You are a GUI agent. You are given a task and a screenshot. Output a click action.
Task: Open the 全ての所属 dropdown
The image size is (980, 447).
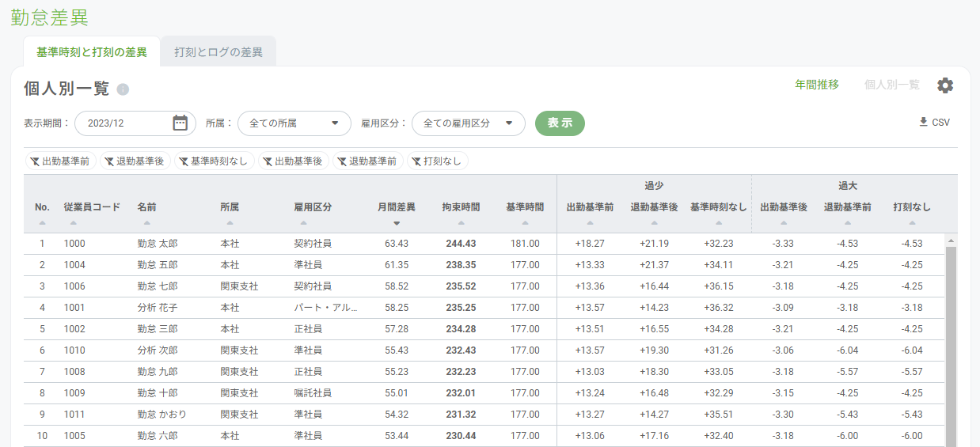pyautogui.click(x=294, y=123)
